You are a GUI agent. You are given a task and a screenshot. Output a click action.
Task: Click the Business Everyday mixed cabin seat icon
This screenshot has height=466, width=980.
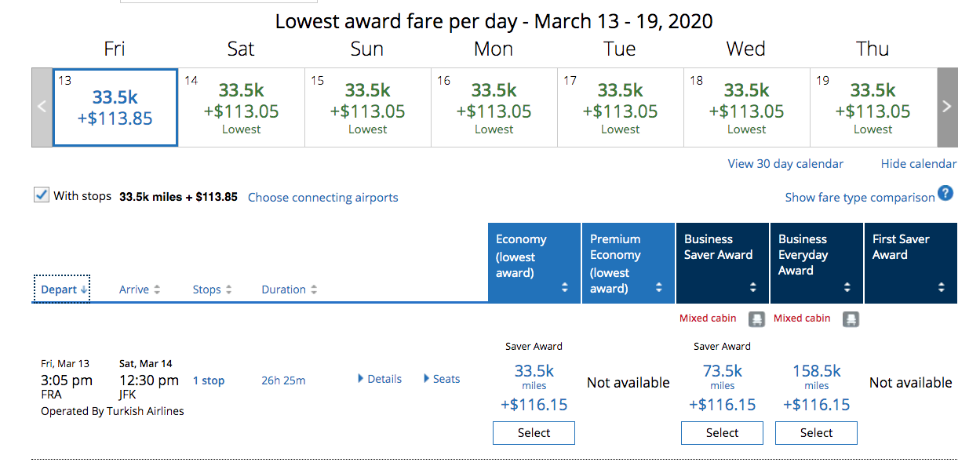coord(851,319)
